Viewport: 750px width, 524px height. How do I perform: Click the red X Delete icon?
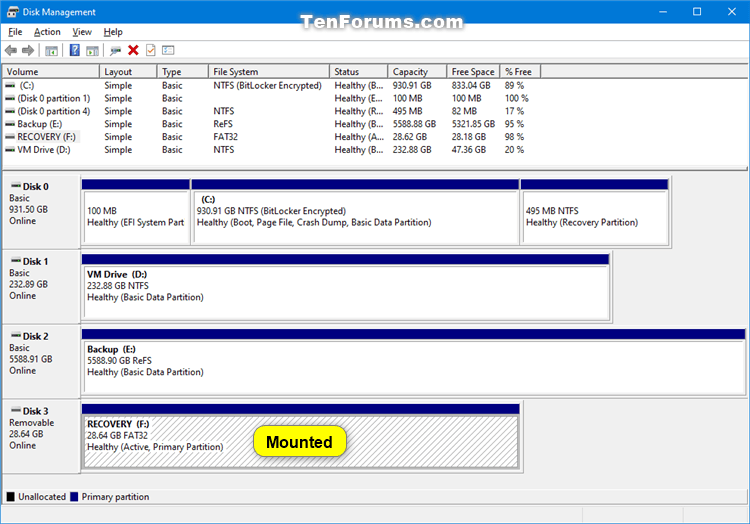click(x=133, y=50)
